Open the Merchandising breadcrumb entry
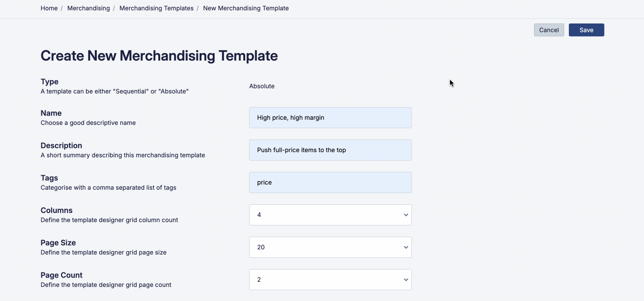The image size is (644, 301). [x=88, y=8]
